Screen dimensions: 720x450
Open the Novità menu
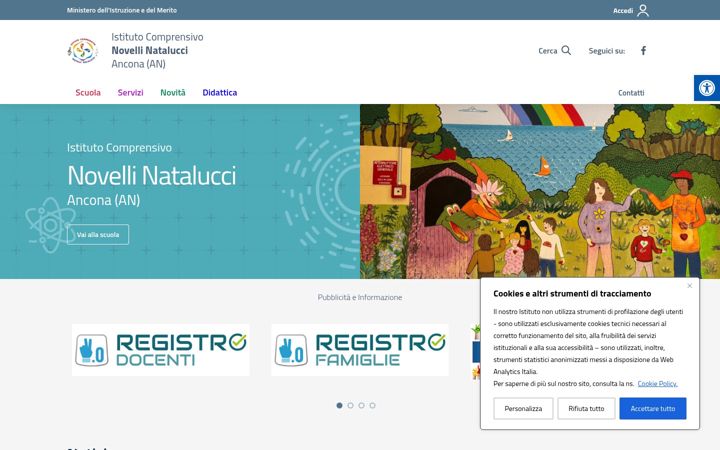click(x=173, y=93)
